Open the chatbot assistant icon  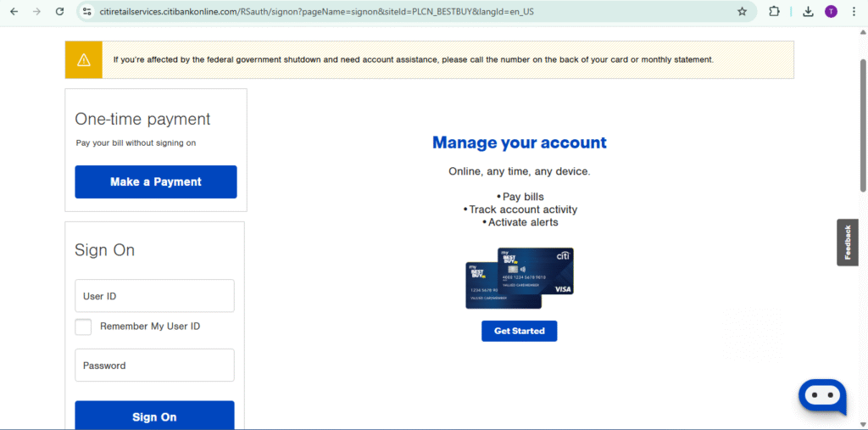822,396
